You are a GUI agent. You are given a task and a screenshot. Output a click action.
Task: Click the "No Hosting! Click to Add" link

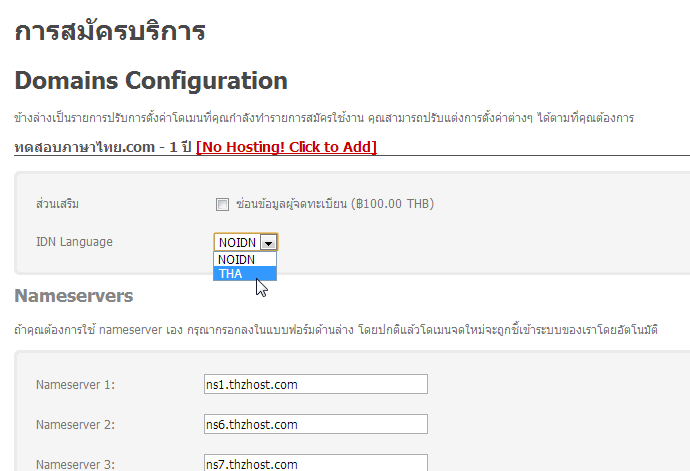(286, 147)
